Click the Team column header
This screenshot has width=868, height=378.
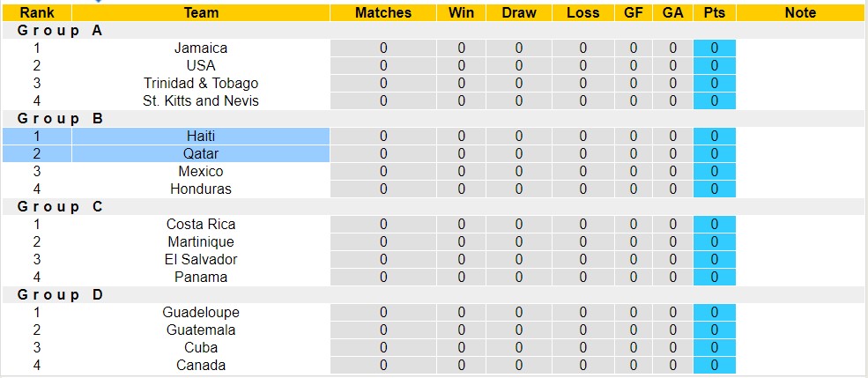click(201, 13)
